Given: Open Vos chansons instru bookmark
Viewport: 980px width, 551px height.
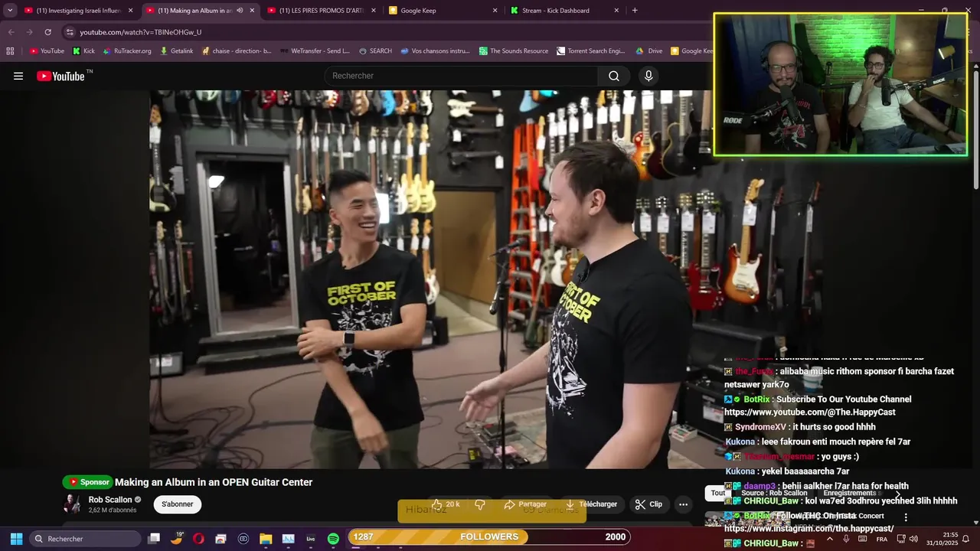Looking at the screenshot, I should pyautogui.click(x=435, y=51).
